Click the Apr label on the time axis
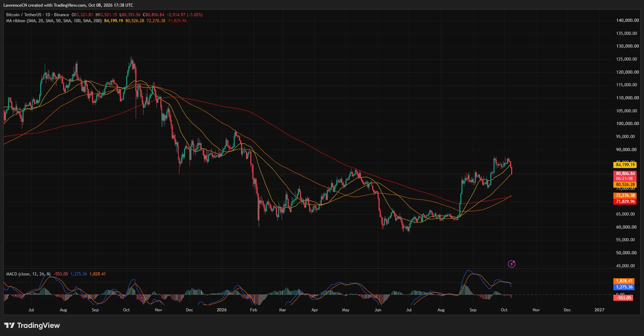 coord(315,310)
